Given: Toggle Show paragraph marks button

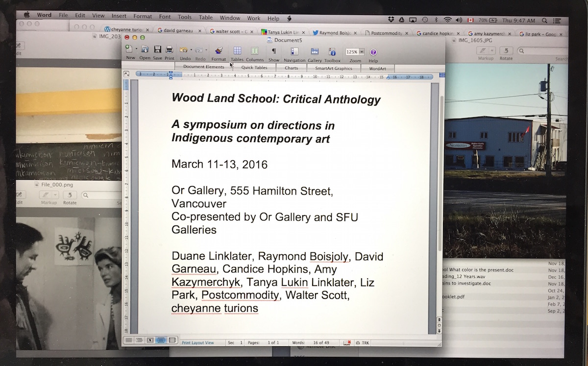Looking at the screenshot, I should (274, 51).
